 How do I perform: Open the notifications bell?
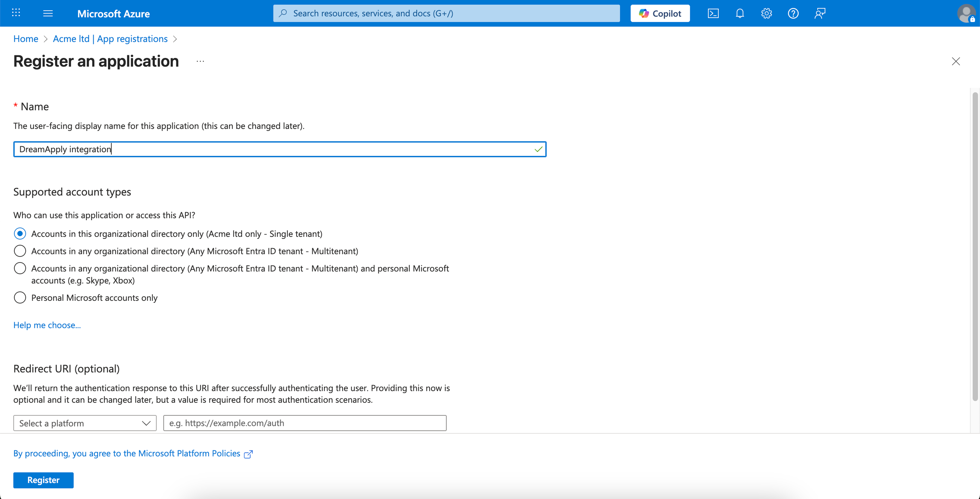point(740,13)
